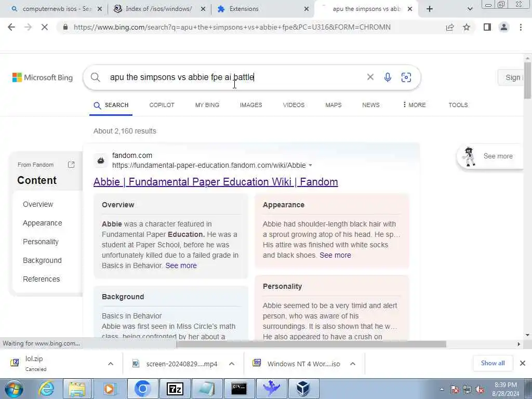Viewport: 532px width, 399px height.
Task: Click the vertical page scrollbar
Action: tap(527, 79)
